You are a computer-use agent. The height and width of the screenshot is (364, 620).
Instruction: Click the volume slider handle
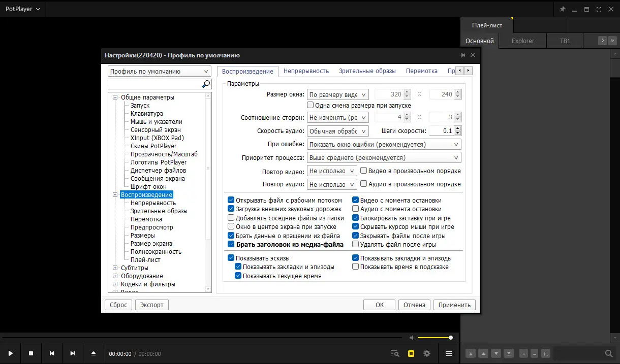(451, 338)
